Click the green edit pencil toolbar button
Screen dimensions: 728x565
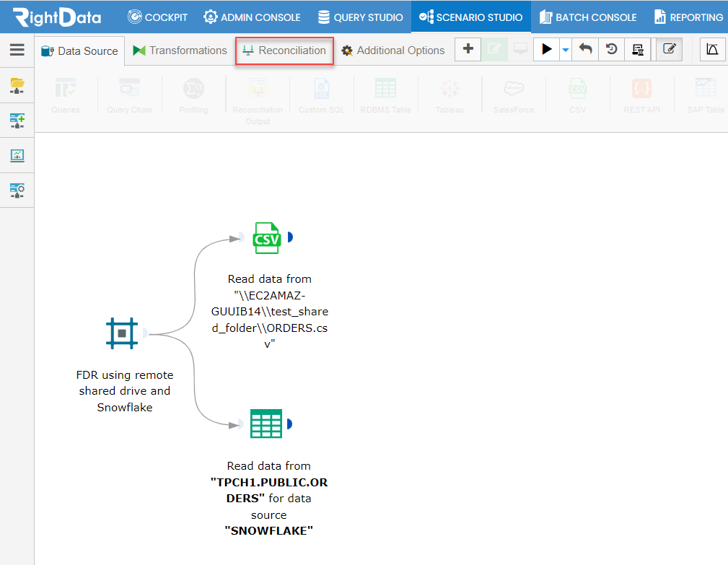(x=494, y=49)
